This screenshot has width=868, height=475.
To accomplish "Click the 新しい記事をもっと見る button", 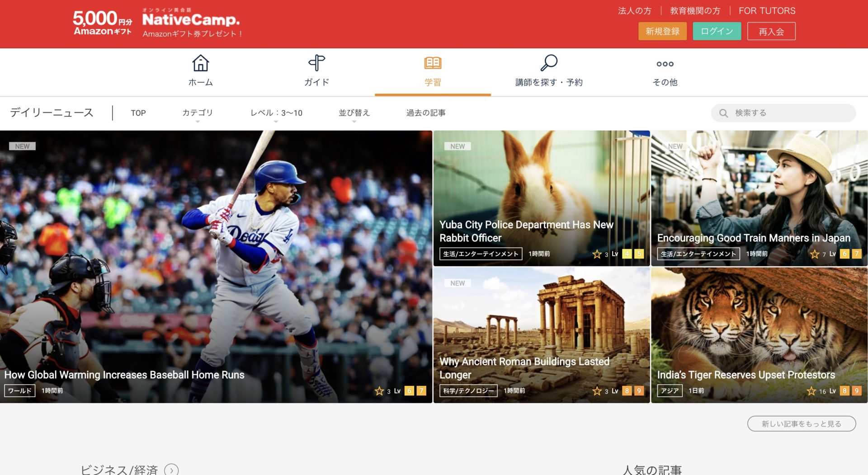I will 802,423.
